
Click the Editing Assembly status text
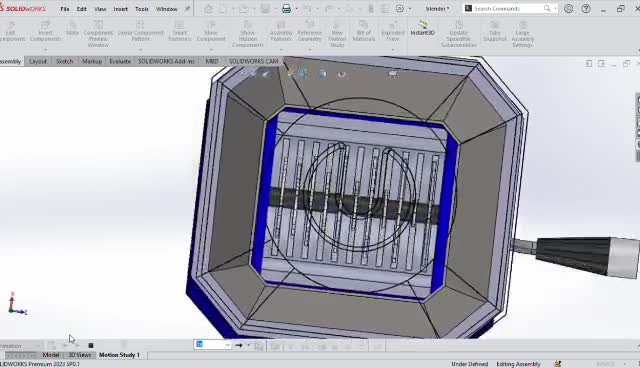coord(518,364)
